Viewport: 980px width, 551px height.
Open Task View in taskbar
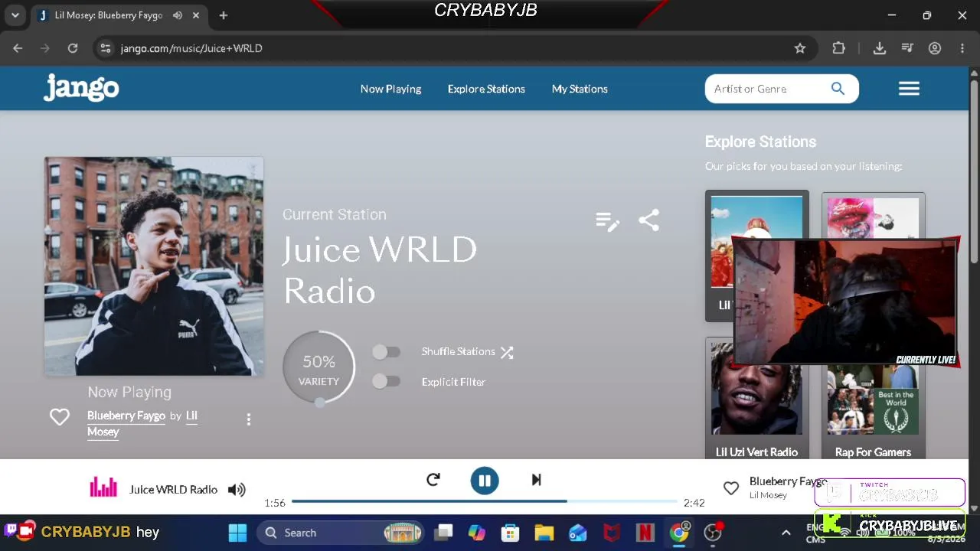click(x=444, y=533)
